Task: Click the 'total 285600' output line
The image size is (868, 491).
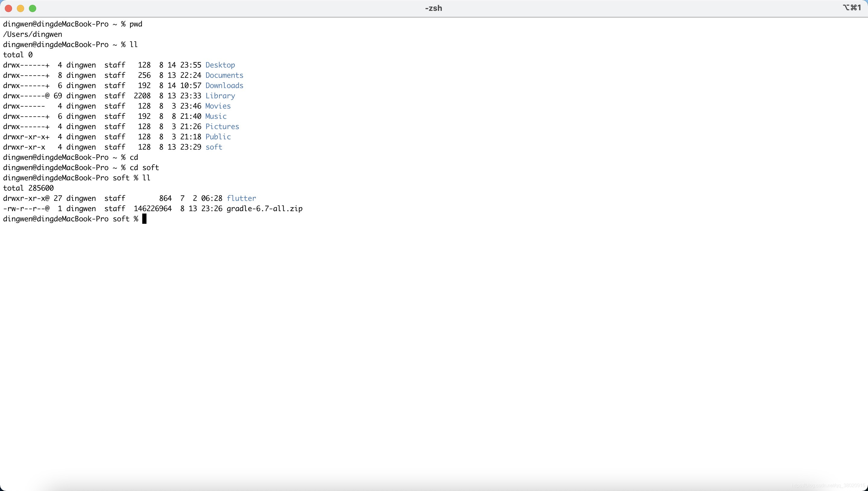Action: coord(28,188)
